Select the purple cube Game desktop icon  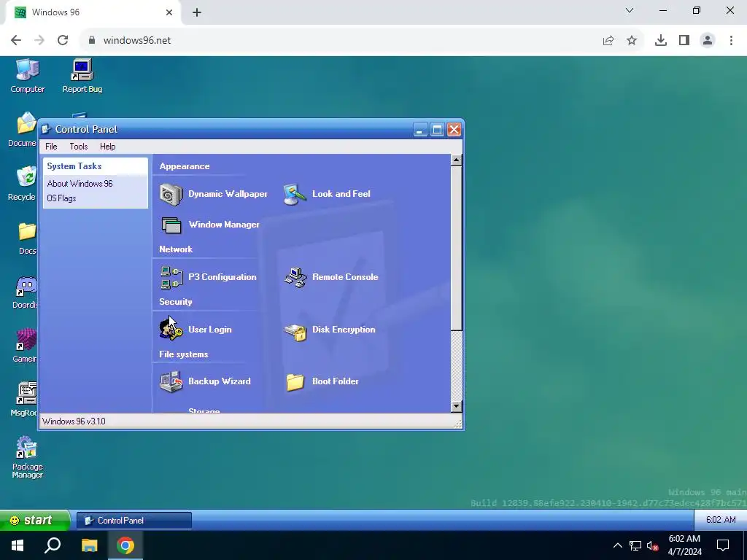click(x=26, y=346)
